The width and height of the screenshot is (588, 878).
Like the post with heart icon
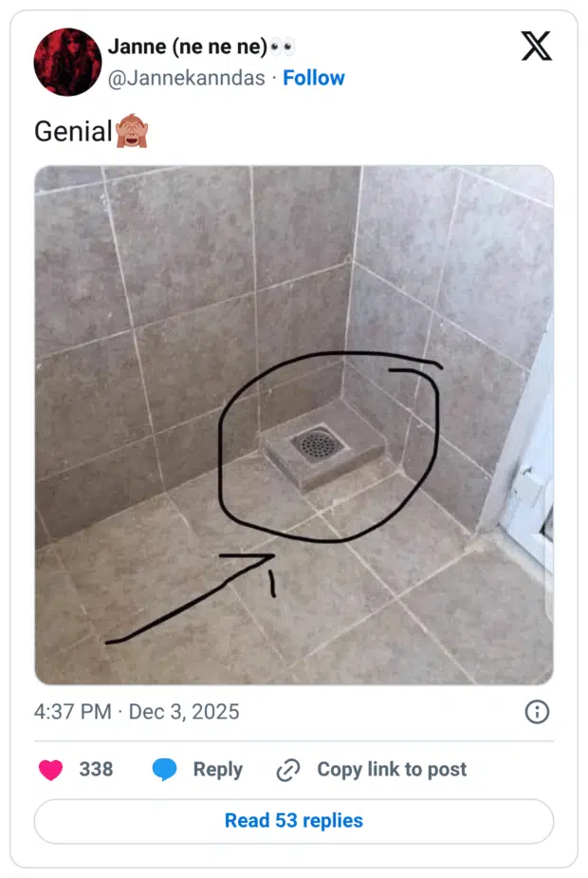pyautogui.click(x=50, y=770)
